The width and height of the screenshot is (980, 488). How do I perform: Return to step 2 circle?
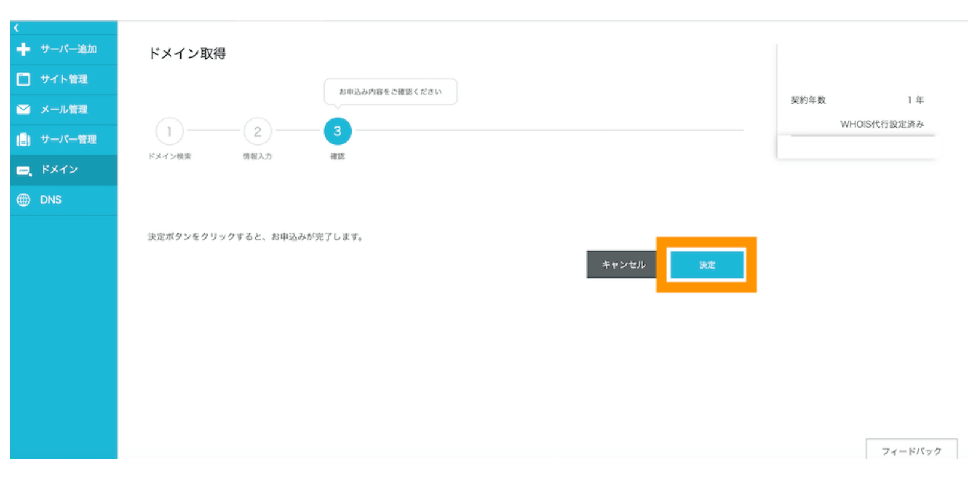[258, 131]
